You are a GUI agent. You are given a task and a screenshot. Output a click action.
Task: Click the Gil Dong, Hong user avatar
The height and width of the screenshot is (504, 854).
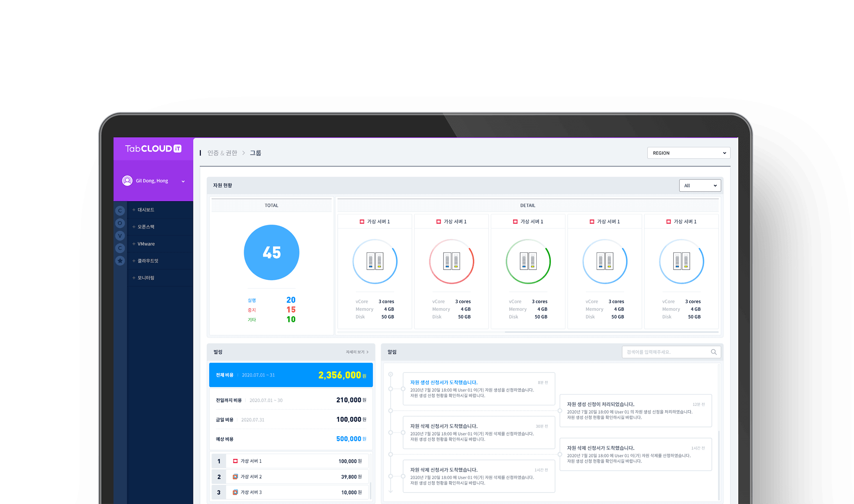point(127,181)
